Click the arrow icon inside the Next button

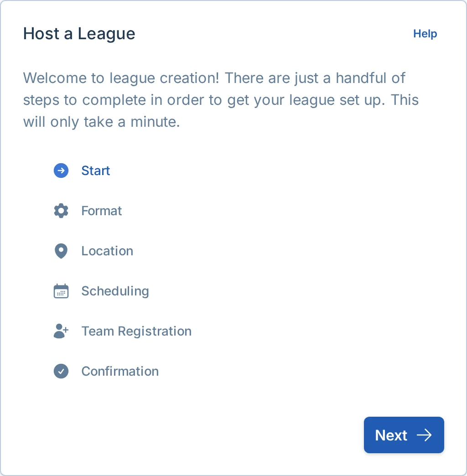[425, 435]
